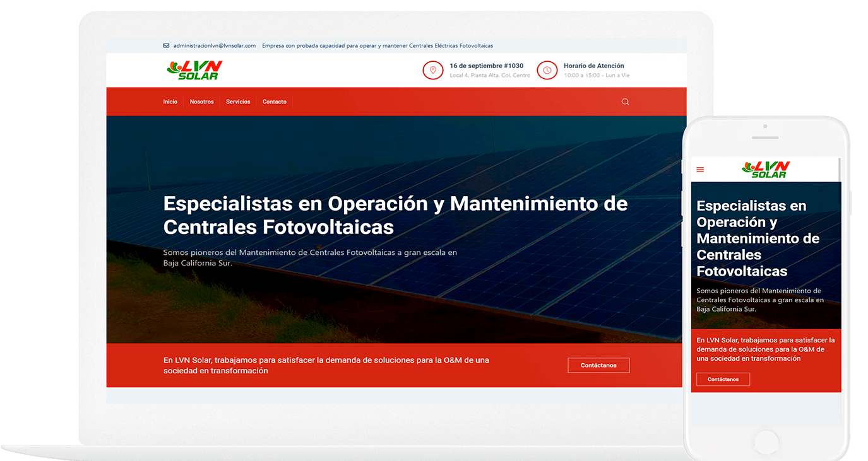Expand the Servicios dropdown in the navigation
868x461 pixels.
pyautogui.click(x=238, y=101)
